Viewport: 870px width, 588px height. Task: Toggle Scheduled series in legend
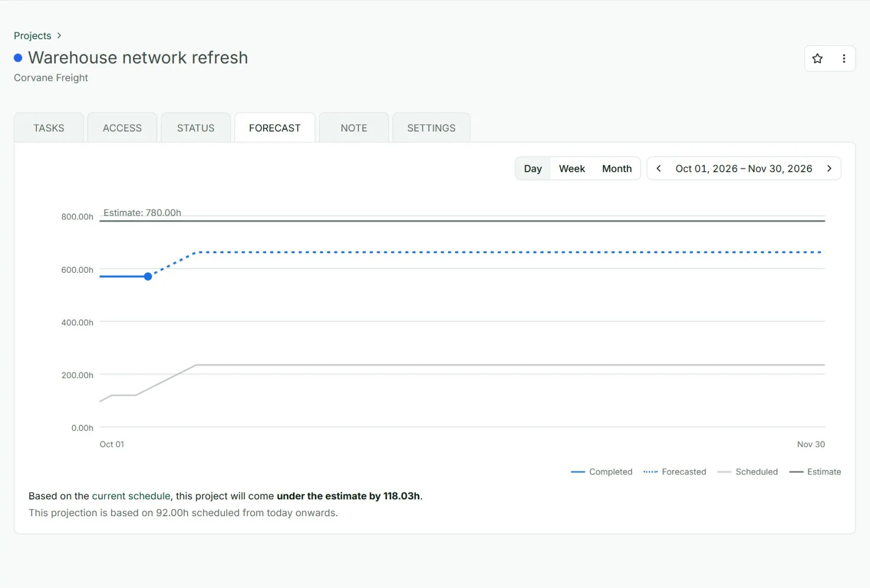click(748, 472)
